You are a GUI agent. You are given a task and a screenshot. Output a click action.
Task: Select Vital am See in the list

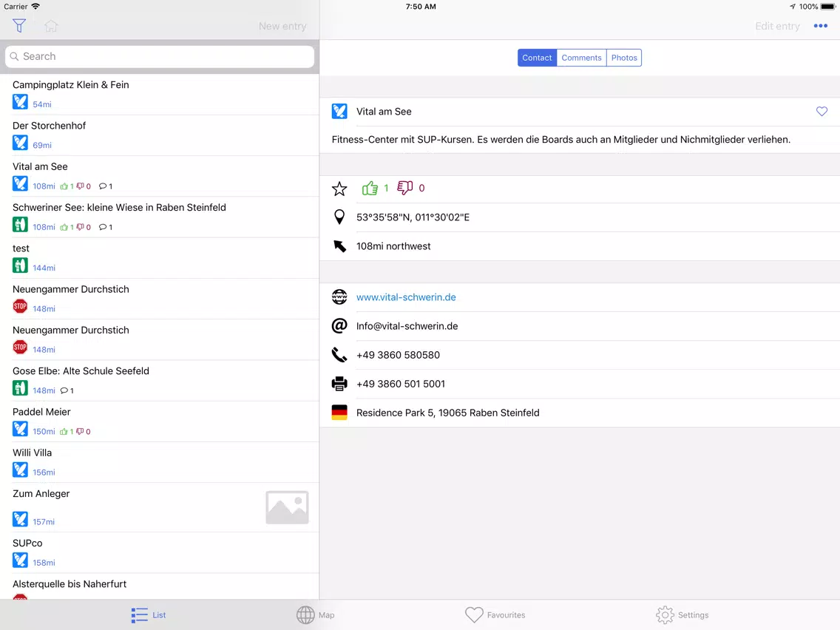tap(160, 176)
